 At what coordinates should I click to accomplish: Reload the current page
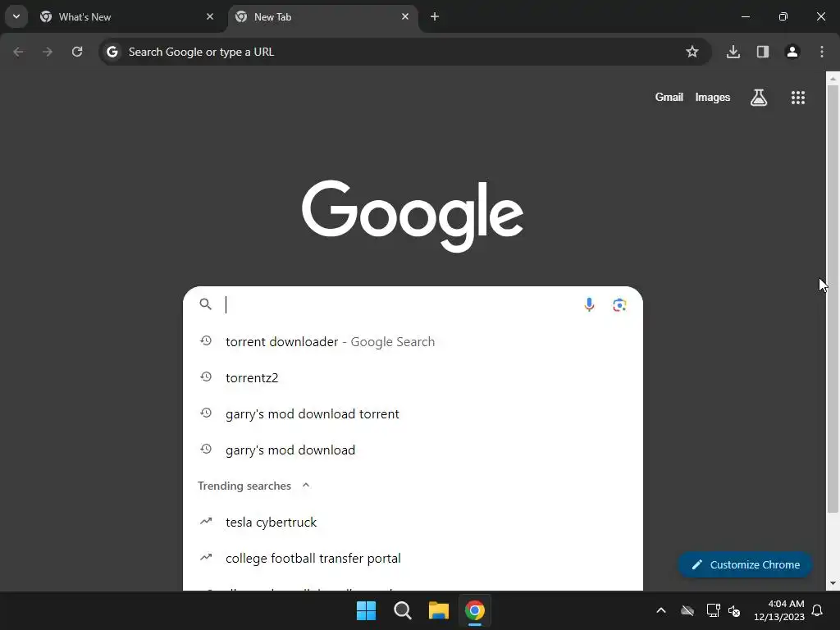point(77,52)
